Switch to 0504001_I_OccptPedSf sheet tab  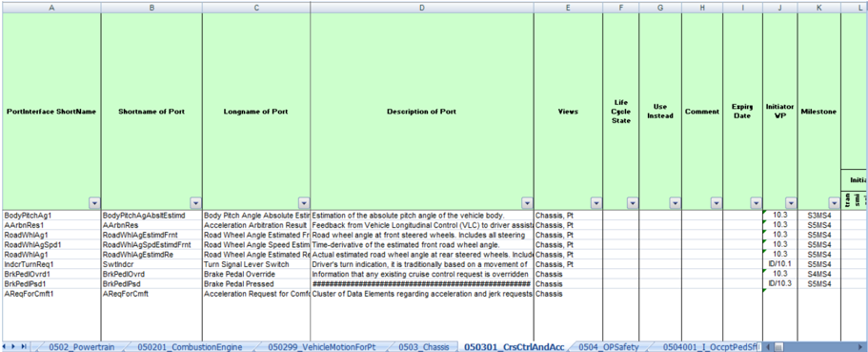tap(710, 347)
